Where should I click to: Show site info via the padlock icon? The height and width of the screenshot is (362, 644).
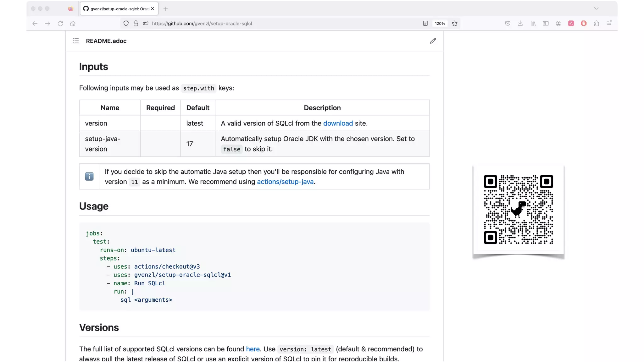[136, 24]
